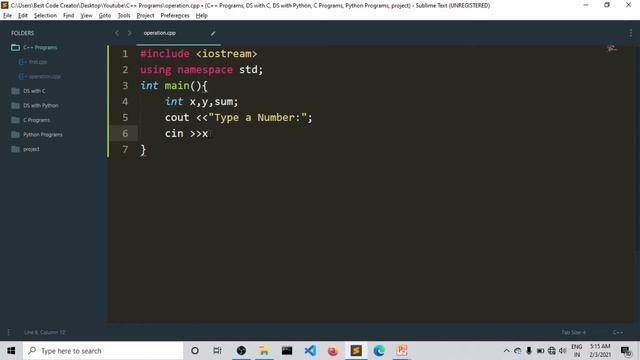This screenshot has height=360, width=640.
Task: Place cursor on the #include line
Action: pos(198,54)
